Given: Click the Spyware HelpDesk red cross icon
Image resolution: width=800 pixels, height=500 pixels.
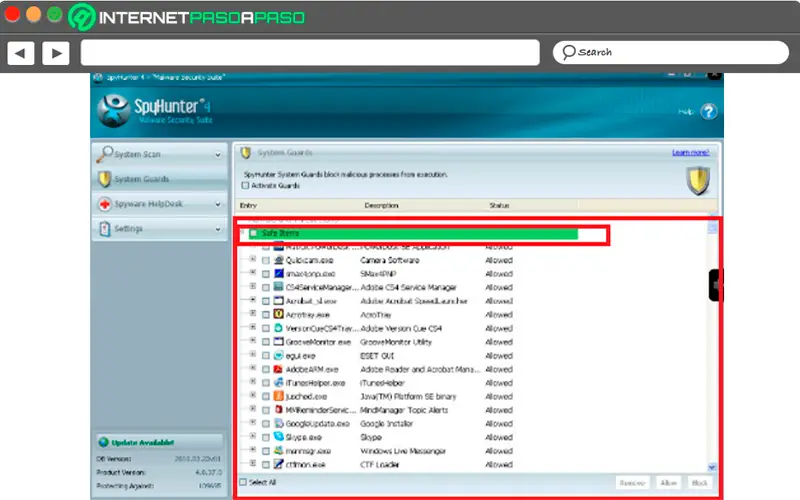Looking at the screenshot, I should click(105, 204).
